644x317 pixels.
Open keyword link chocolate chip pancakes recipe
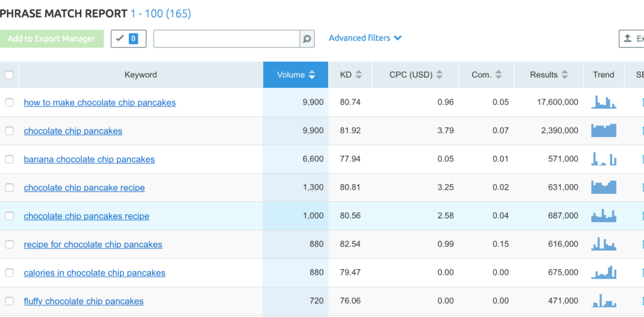click(x=87, y=216)
